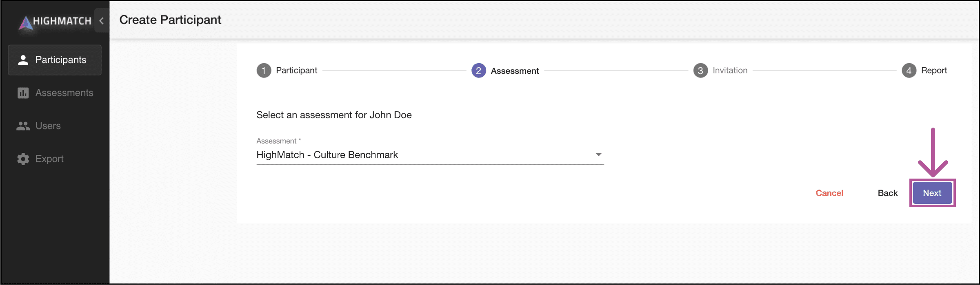Click the Assessment dropdown arrow
Screen dimensions: 980x285
[598, 155]
